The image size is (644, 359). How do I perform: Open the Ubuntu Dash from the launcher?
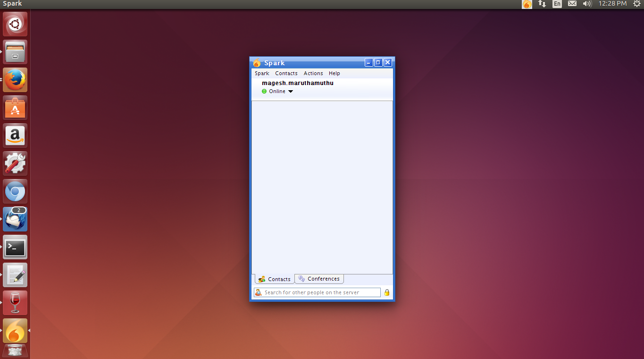coord(15,24)
